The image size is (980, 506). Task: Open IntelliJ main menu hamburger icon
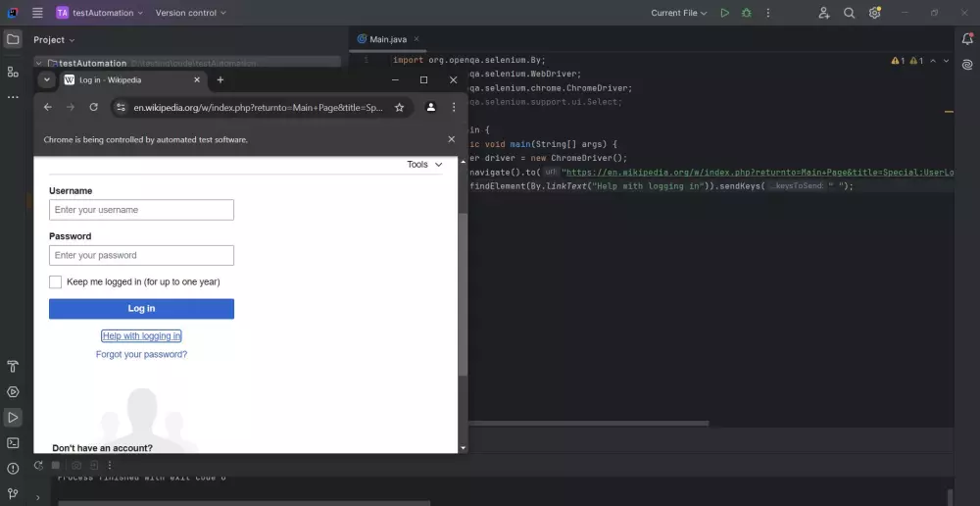(37, 13)
